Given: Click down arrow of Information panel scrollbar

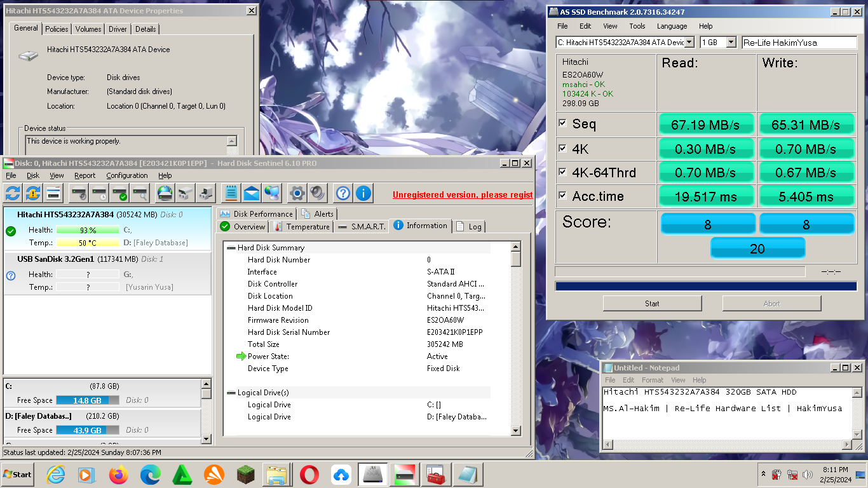Looking at the screenshot, I should tap(516, 430).
